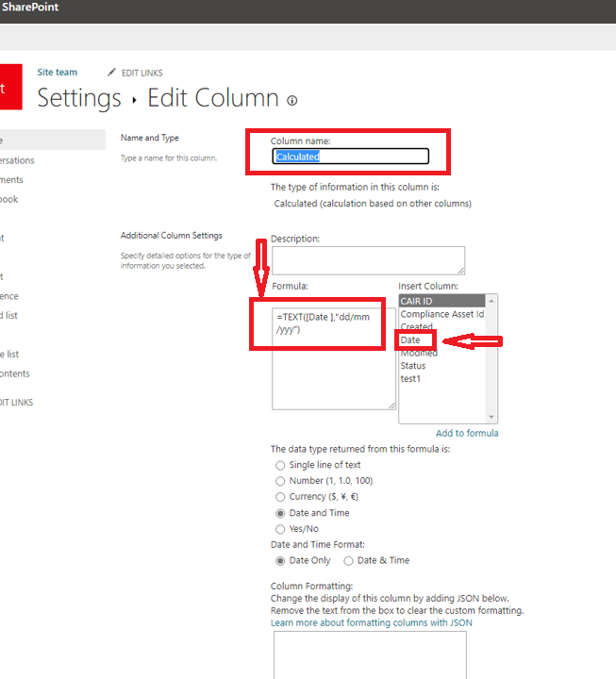The height and width of the screenshot is (679, 616).
Task: Open Learn more about formatting columns with JSON
Action: [x=372, y=622]
